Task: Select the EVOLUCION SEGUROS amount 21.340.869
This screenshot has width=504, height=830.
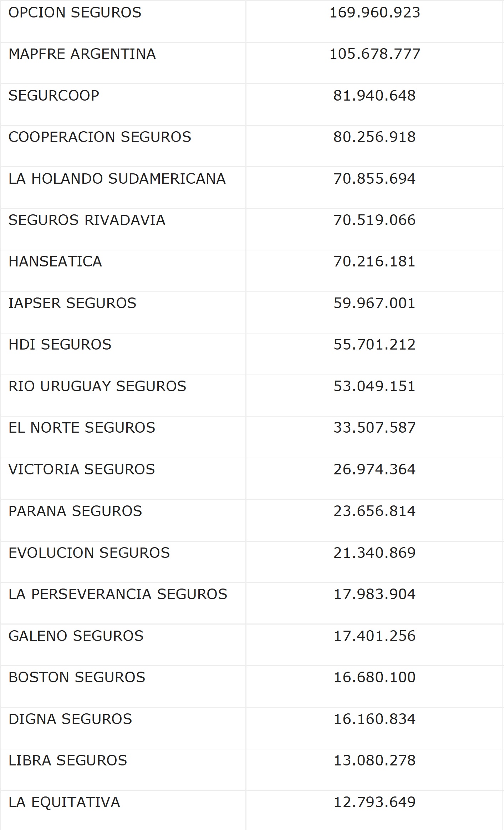Action: tap(375, 553)
